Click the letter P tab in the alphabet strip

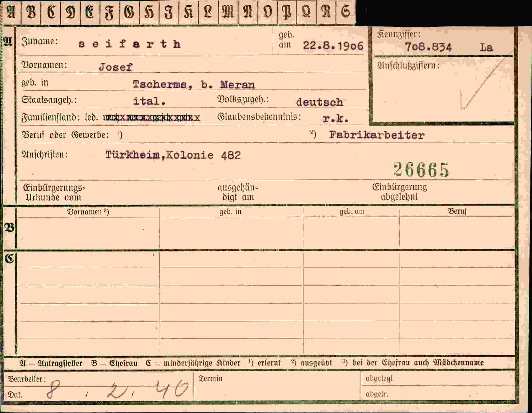click(287, 12)
